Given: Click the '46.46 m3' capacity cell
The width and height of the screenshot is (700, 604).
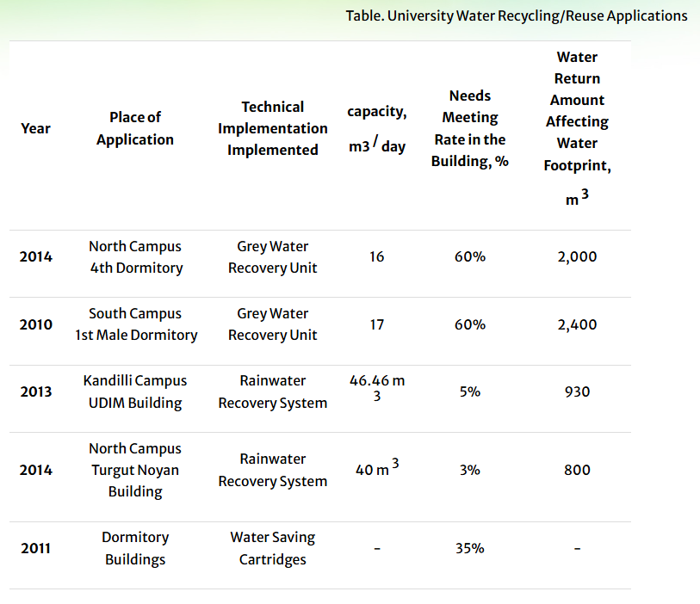Looking at the screenshot, I should (376, 389).
